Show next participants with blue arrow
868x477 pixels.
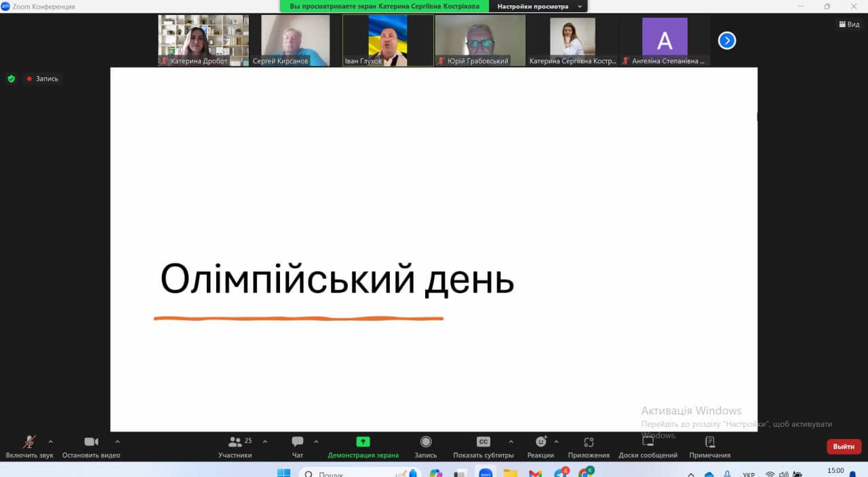pyautogui.click(x=727, y=41)
